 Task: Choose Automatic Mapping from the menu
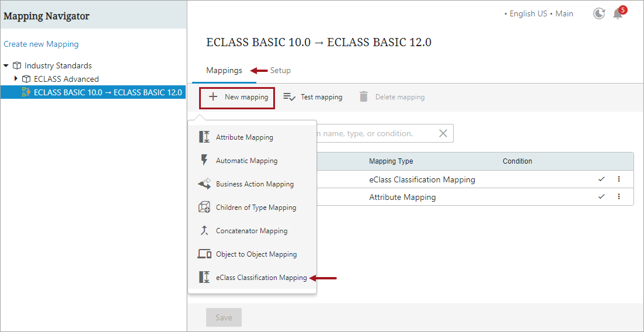[x=252, y=160]
